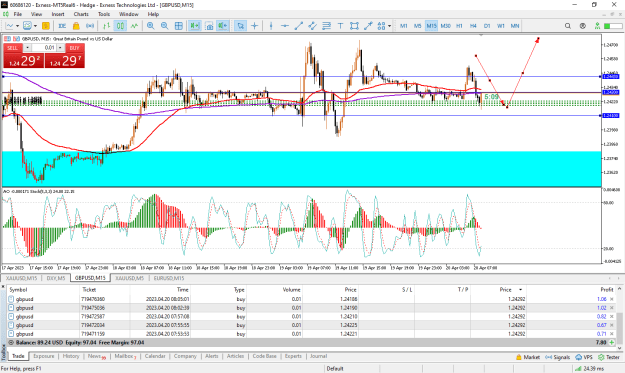Switch to the History tab
This screenshot has height=373, width=625.
point(71,356)
